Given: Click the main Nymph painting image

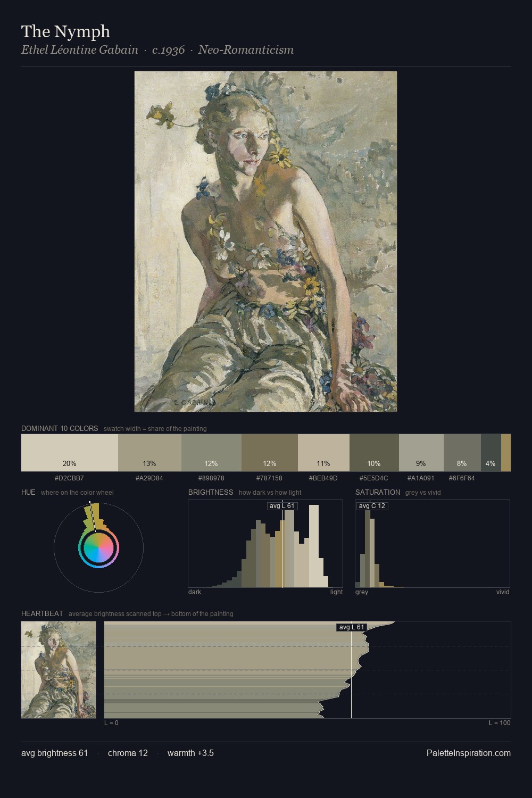Looking at the screenshot, I should [265, 242].
